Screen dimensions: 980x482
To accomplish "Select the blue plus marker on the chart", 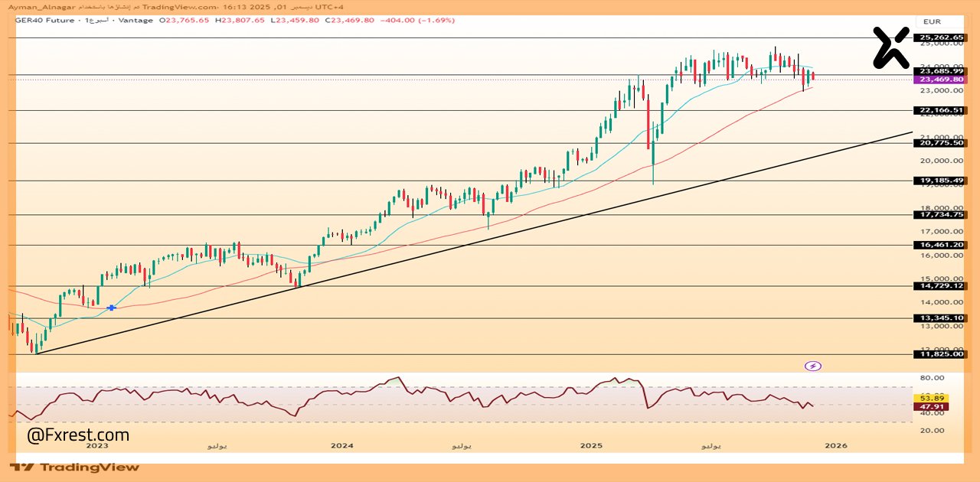I will point(112,308).
